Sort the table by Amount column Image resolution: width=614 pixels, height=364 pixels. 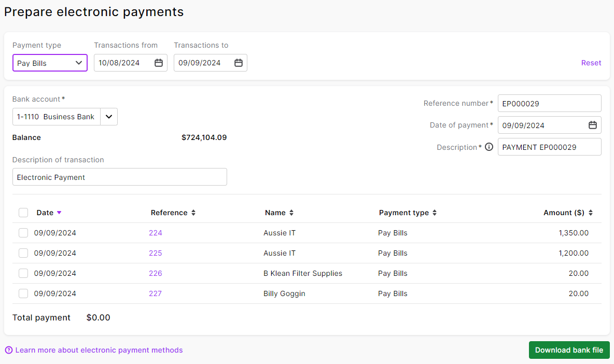pos(591,213)
